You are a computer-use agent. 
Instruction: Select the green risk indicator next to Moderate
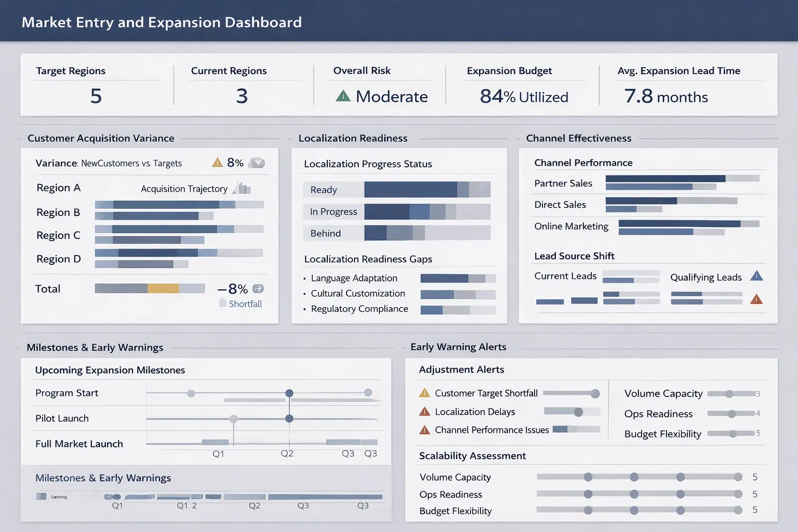click(342, 96)
